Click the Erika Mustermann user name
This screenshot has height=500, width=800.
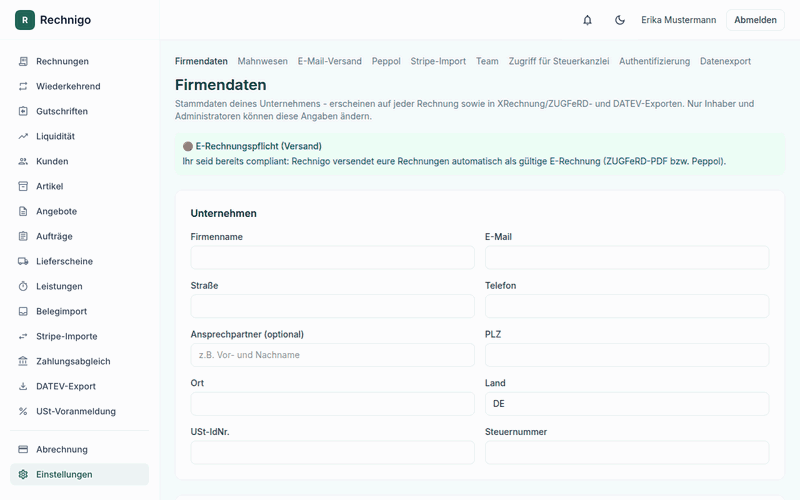click(x=679, y=20)
